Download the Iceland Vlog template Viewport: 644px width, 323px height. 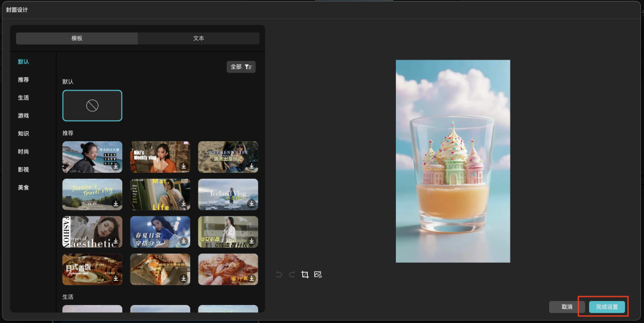[x=252, y=204]
